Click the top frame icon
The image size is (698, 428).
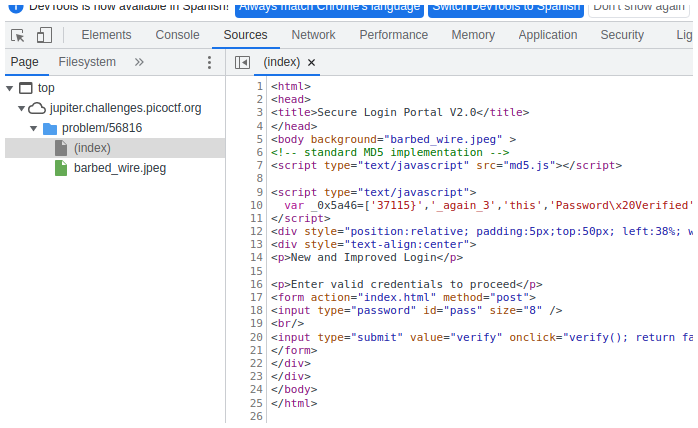pyautogui.click(x=26, y=88)
